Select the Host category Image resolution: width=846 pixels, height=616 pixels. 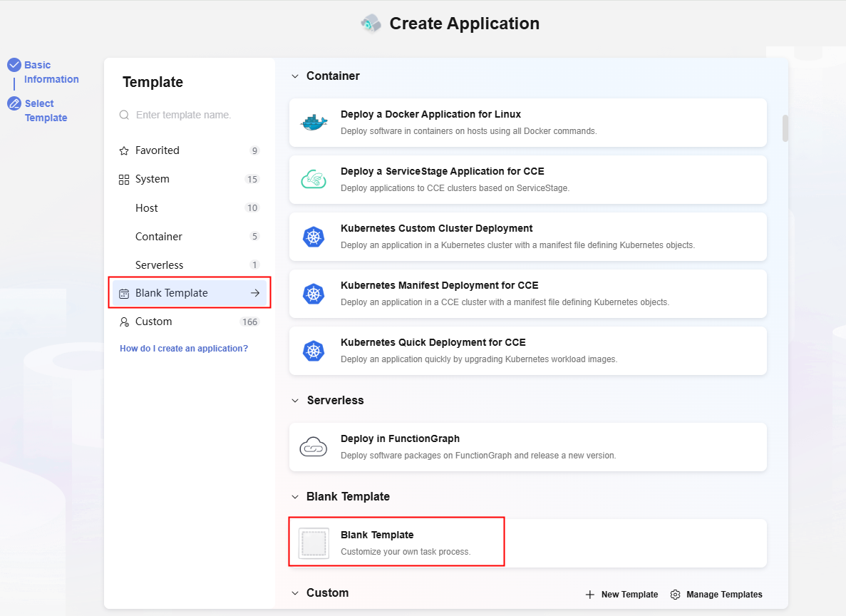point(190,208)
